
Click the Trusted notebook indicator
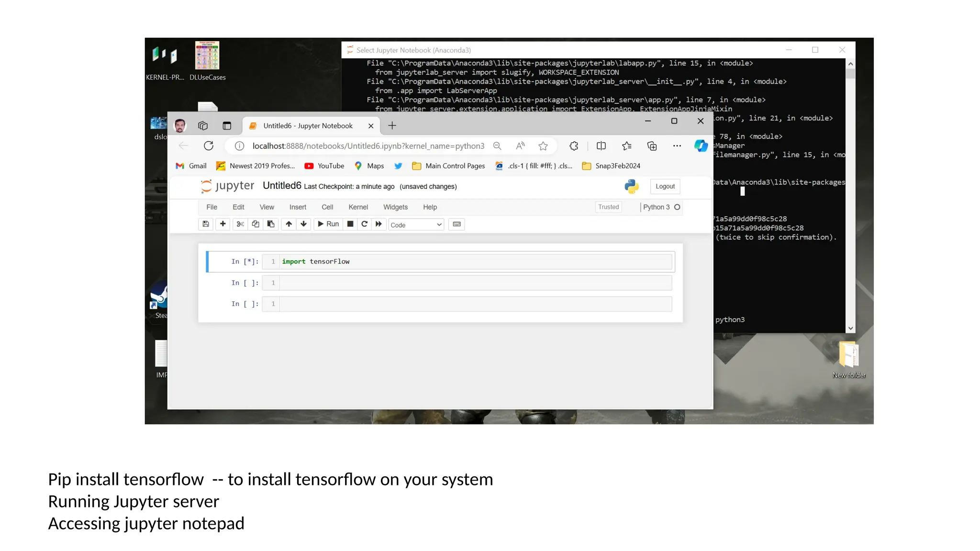(x=608, y=207)
